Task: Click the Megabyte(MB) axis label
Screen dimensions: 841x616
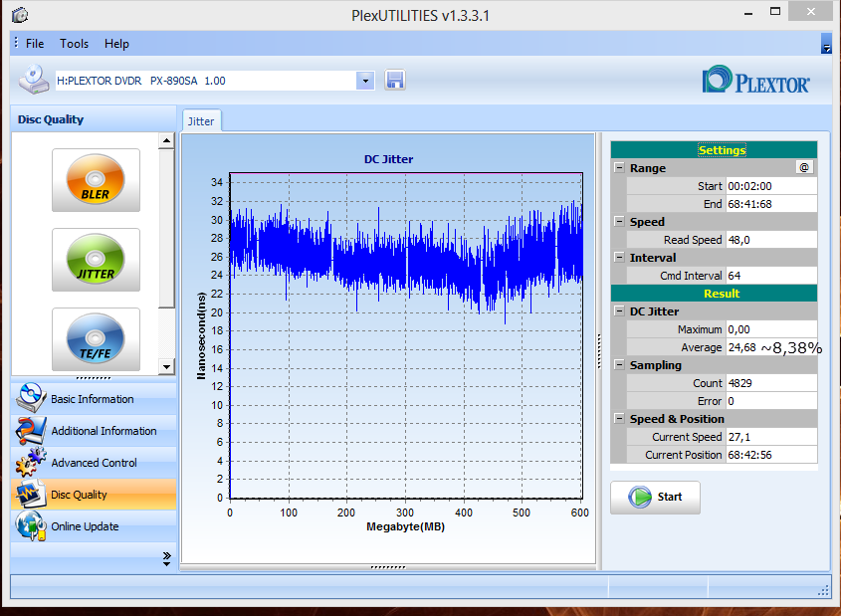Action: 405,526
